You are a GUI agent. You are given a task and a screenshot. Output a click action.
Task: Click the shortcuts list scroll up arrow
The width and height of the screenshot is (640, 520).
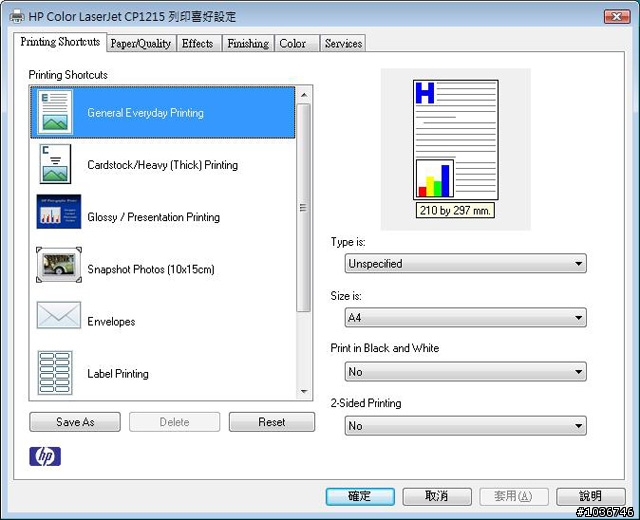[304, 95]
